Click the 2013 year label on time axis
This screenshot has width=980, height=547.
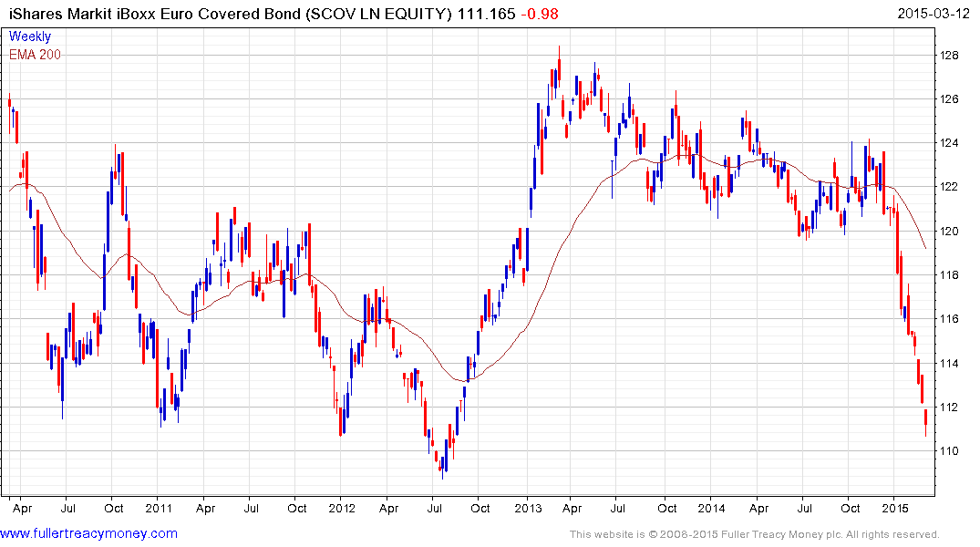coord(528,508)
